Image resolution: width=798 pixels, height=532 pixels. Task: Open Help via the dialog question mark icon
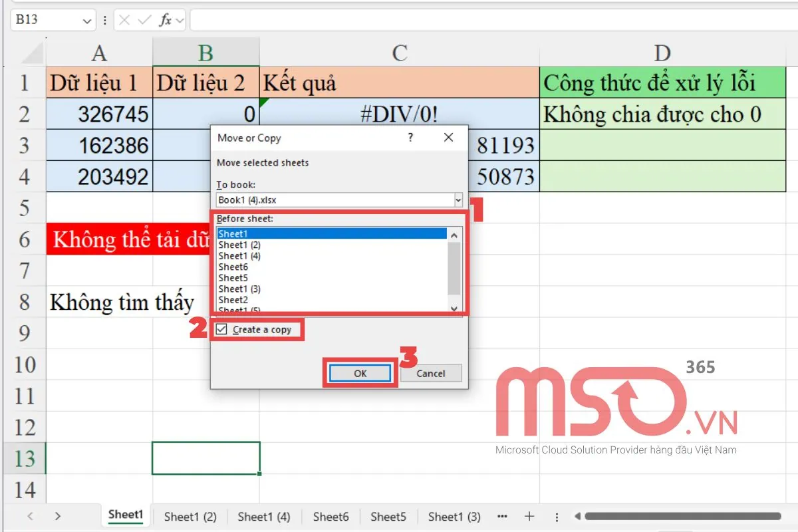click(410, 138)
